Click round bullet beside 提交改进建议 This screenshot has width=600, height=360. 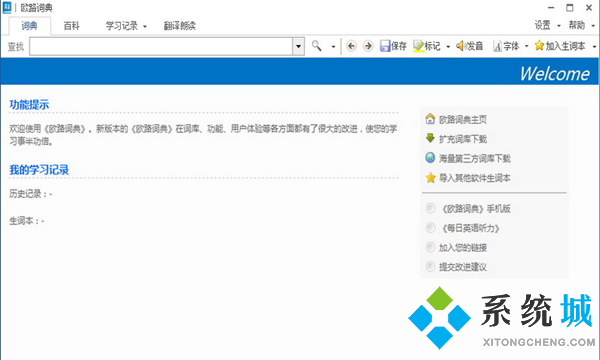[x=430, y=266]
